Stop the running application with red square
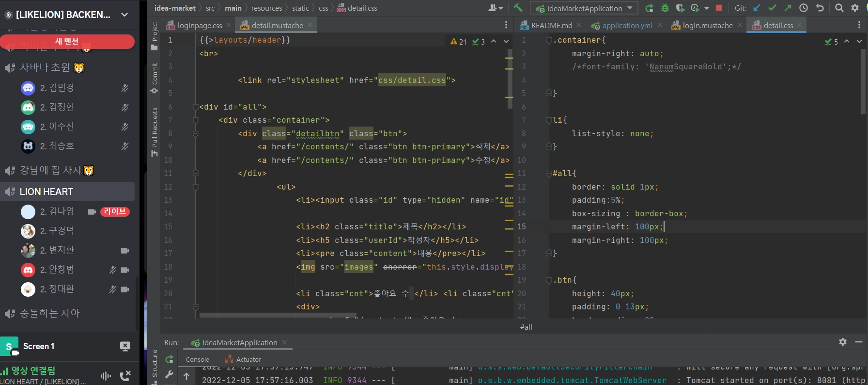Image resolution: width=868 pixels, height=385 pixels. (x=719, y=8)
